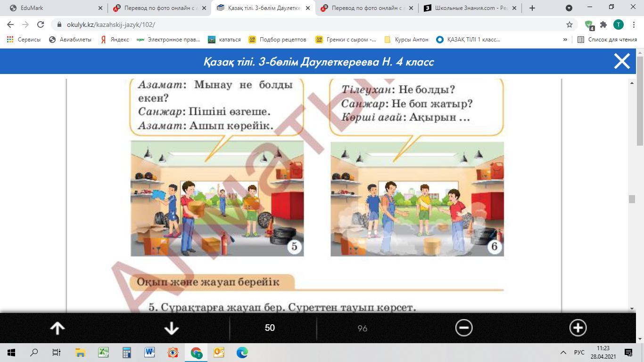This screenshot has height=362, width=644.
Task: Open Calculator from the taskbar
Action: (126, 353)
